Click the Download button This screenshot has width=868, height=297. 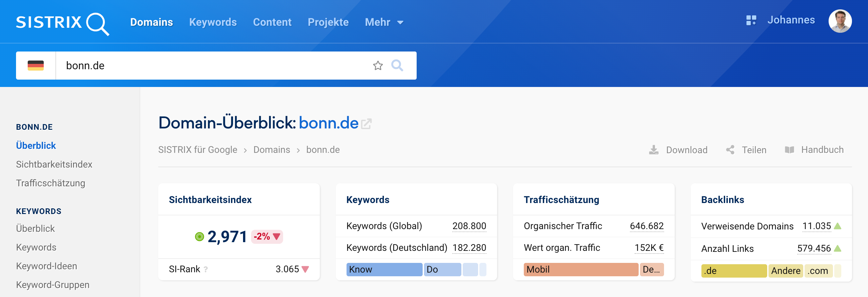(x=678, y=150)
